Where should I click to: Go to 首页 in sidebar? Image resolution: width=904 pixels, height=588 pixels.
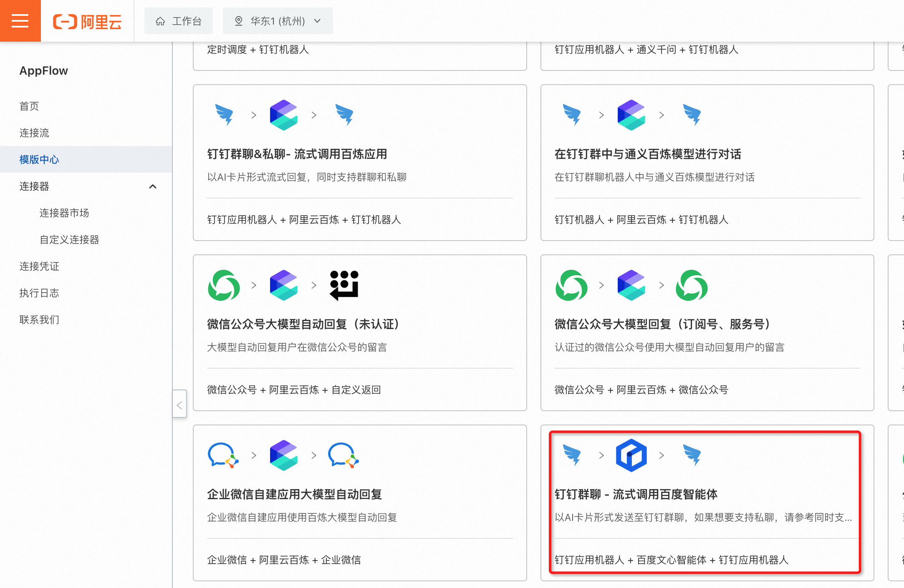[x=29, y=106]
